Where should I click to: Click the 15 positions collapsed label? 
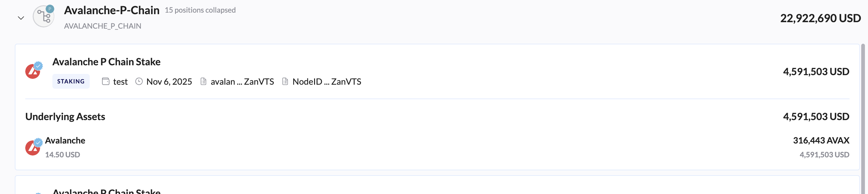tap(200, 10)
